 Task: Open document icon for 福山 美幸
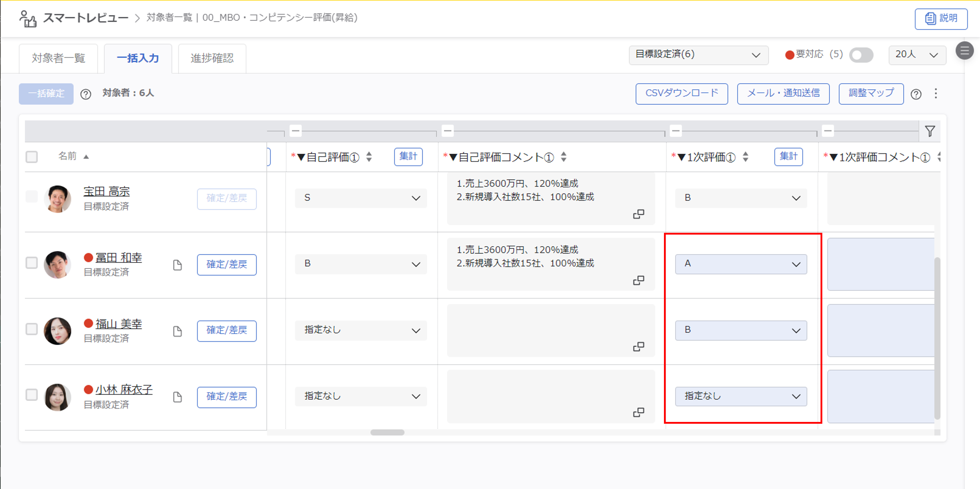tap(178, 331)
